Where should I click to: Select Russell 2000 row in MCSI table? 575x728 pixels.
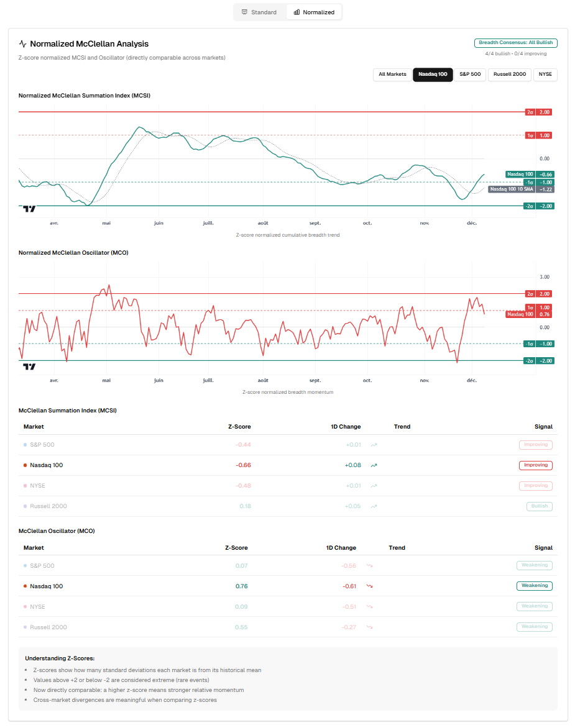288,506
